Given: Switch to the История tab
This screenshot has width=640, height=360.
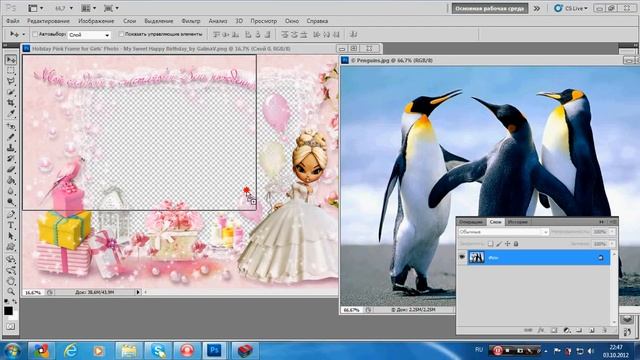Looking at the screenshot, I should tap(518, 222).
